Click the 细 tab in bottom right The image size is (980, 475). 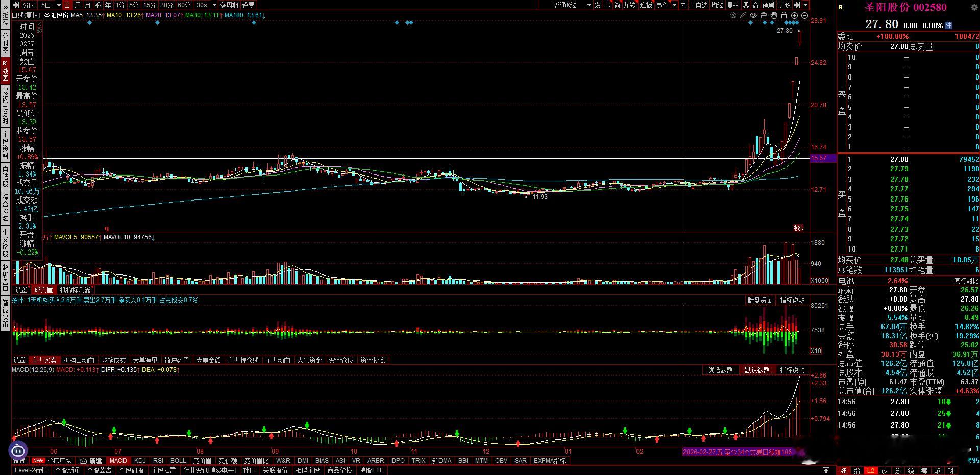click(844, 470)
